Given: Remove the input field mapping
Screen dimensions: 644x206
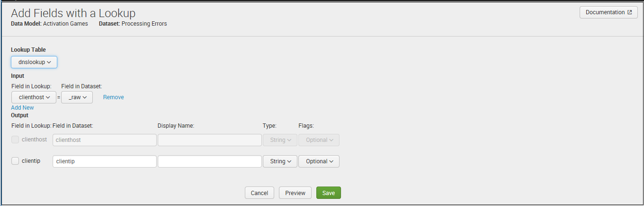Looking at the screenshot, I should [x=114, y=97].
